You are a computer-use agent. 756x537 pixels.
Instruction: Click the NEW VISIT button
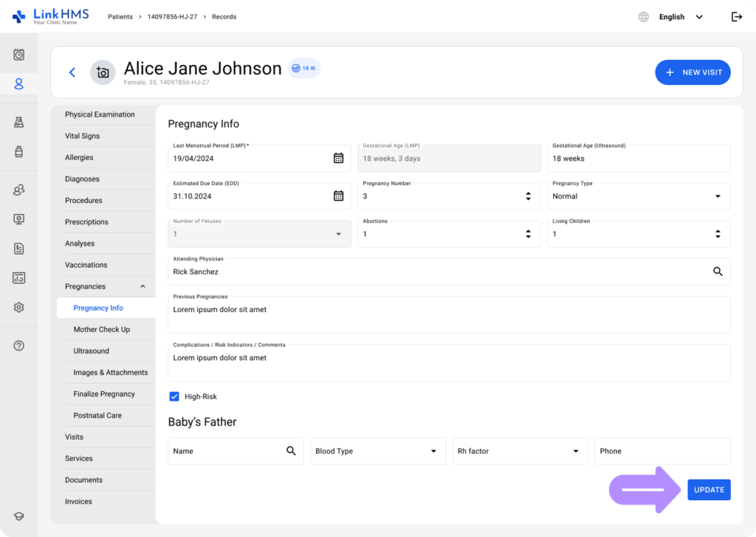pyautogui.click(x=693, y=72)
